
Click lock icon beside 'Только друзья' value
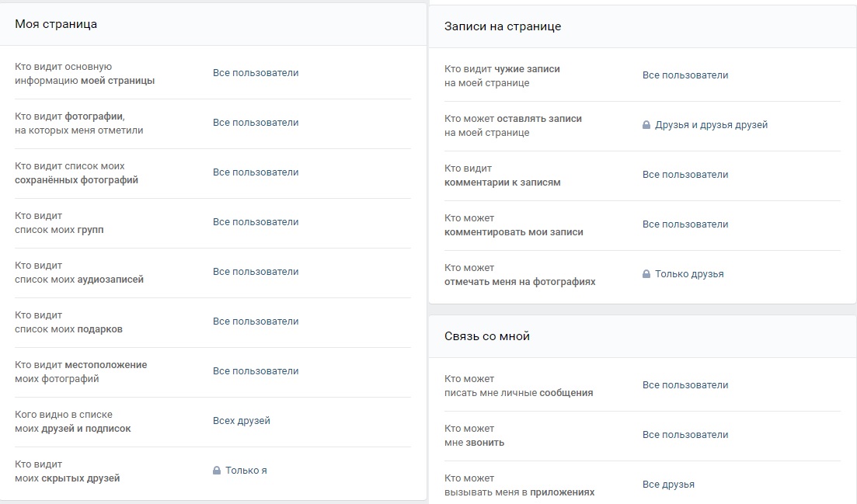(646, 274)
